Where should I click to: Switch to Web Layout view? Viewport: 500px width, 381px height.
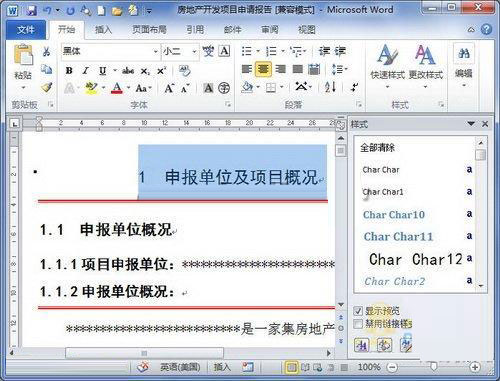tap(318, 367)
